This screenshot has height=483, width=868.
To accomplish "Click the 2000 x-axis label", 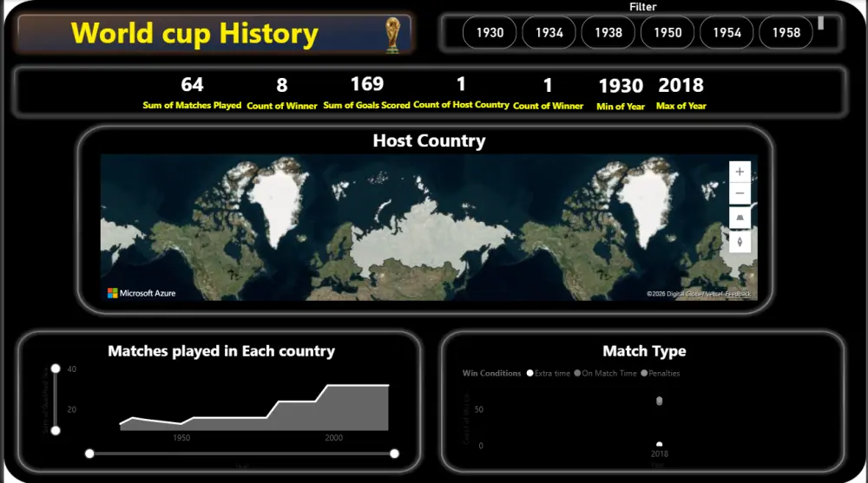I will click(x=334, y=438).
